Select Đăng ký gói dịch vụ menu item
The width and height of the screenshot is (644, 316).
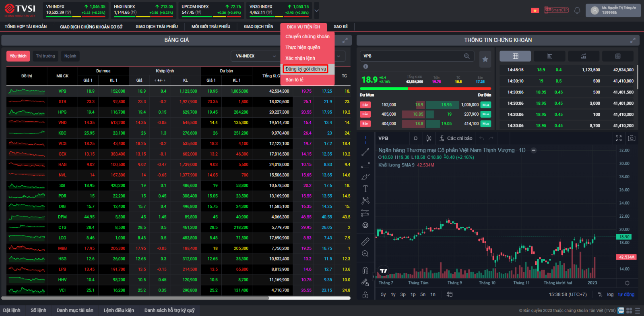[305, 69]
